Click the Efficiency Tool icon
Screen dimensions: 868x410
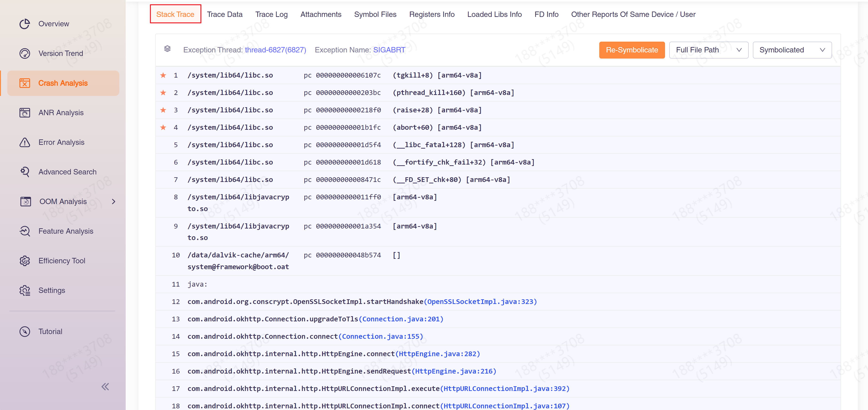point(25,261)
